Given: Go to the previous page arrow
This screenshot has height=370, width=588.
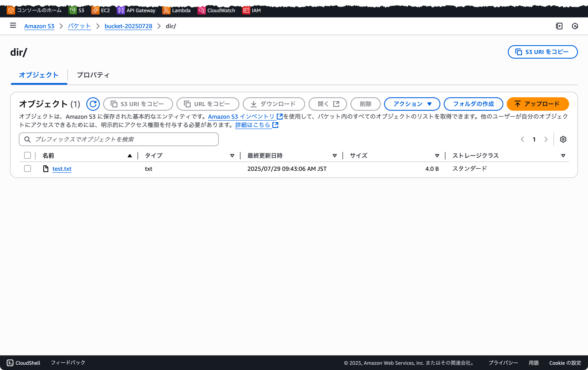Looking at the screenshot, I should 522,139.
